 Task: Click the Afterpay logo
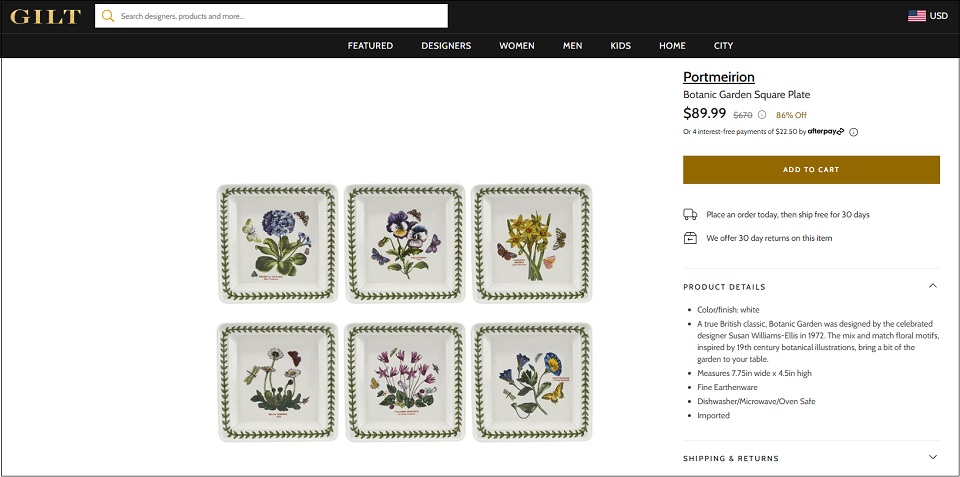[825, 131]
